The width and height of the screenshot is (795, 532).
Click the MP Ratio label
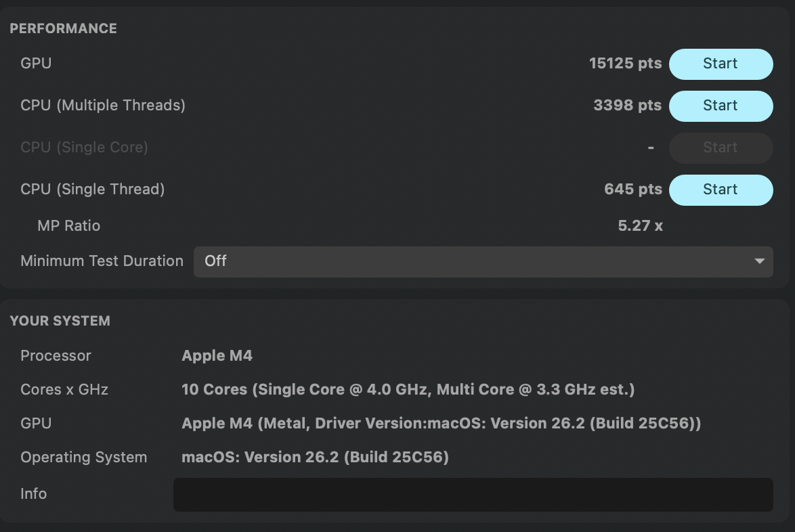point(68,226)
